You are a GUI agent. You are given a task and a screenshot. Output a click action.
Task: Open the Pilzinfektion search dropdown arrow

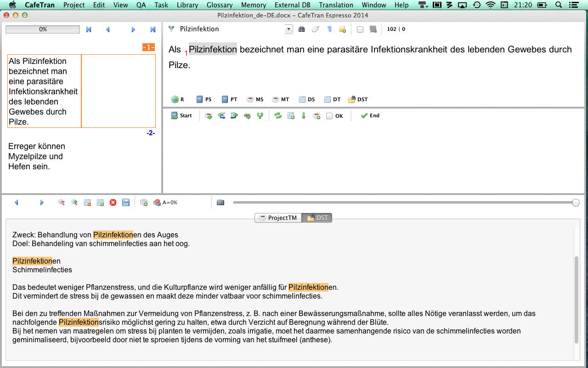[288, 29]
